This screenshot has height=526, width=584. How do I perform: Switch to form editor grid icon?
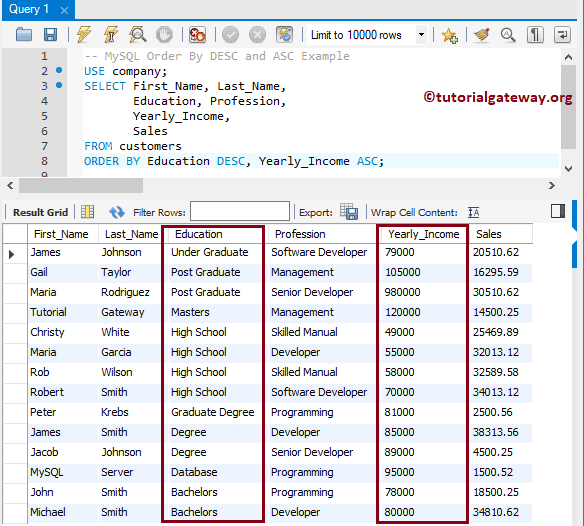tap(88, 212)
